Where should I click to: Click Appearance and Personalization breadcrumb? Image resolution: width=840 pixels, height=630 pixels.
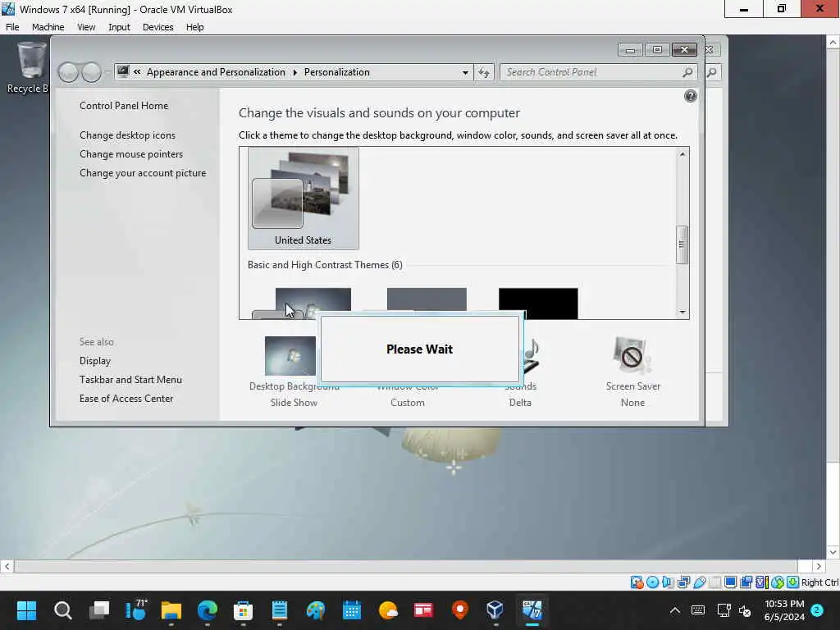click(x=216, y=72)
